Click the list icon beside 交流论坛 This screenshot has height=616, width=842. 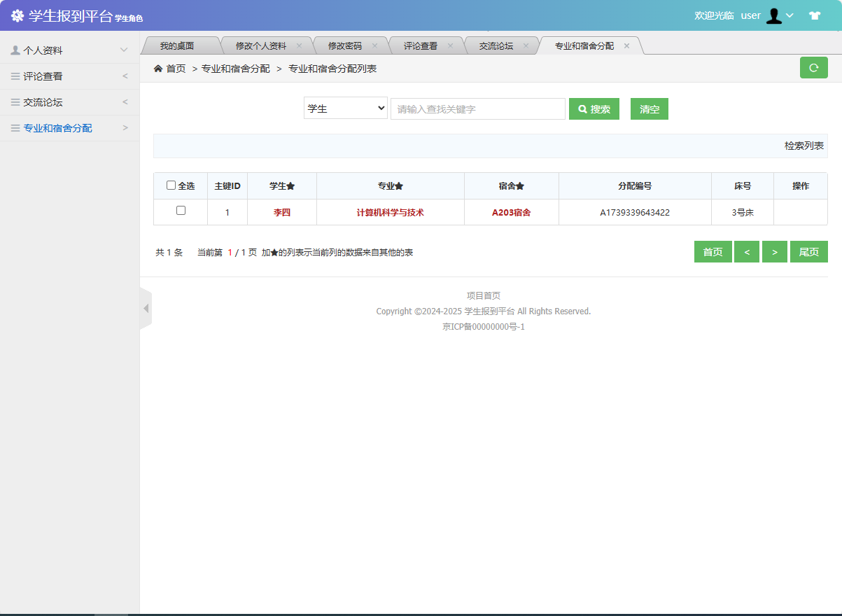point(15,101)
